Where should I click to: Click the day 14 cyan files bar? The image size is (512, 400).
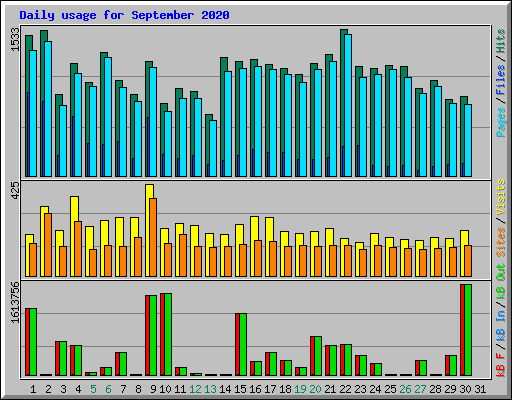click(228, 124)
